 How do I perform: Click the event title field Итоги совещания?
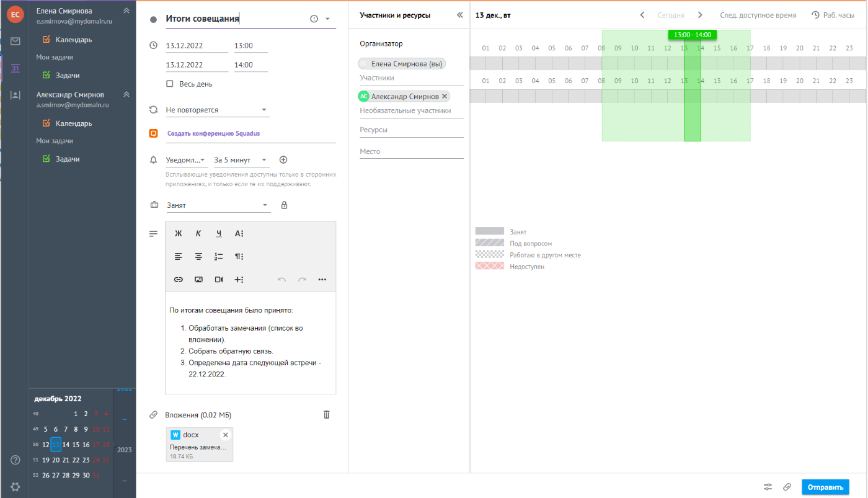coord(236,19)
